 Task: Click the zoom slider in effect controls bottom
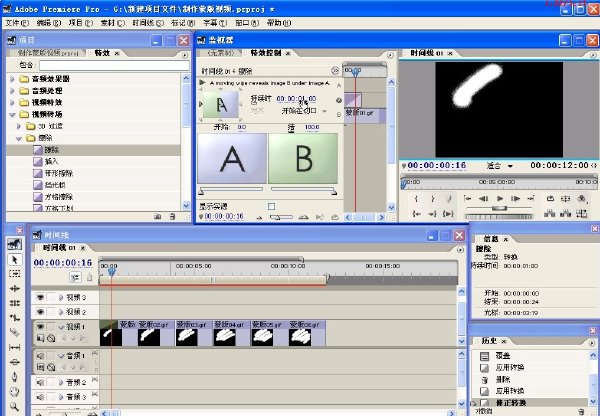281,217
